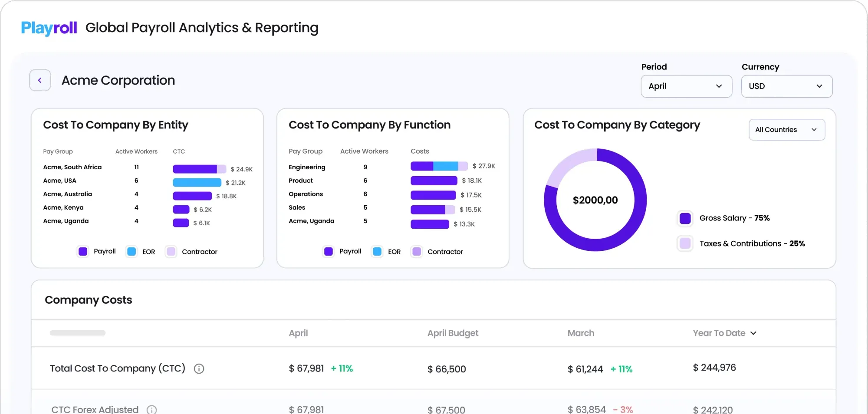Select the Taxes & Contributions legend marker
Screen dimensions: 868x414
point(685,243)
